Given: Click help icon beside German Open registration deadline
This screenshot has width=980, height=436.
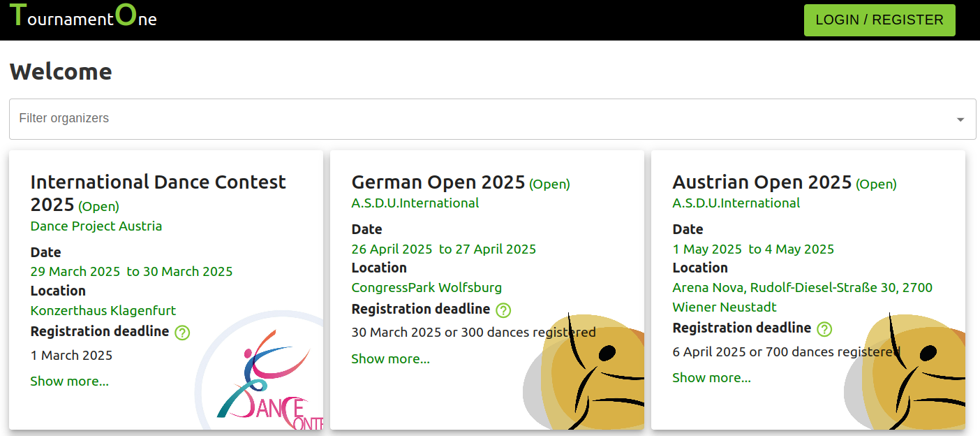Looking at the screenshot, I should coord(503,310).
